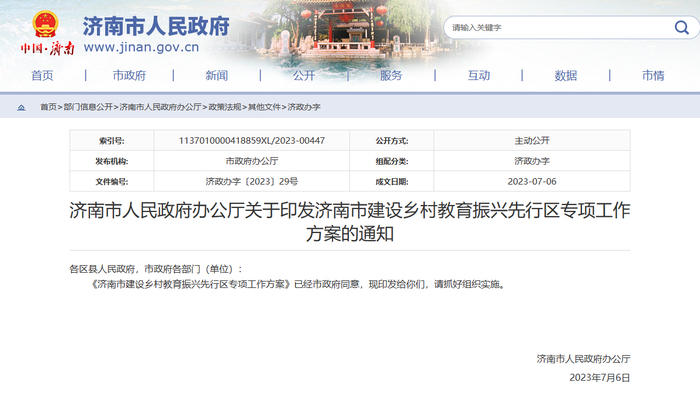Click the 公开方式 label cell
Screen dimensions: 700x396
392,141
